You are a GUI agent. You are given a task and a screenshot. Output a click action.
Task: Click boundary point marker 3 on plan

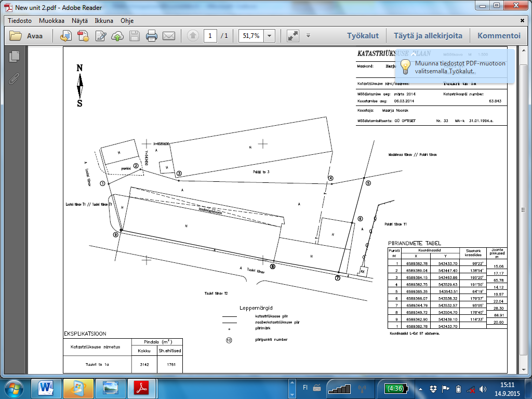point(179,174)
